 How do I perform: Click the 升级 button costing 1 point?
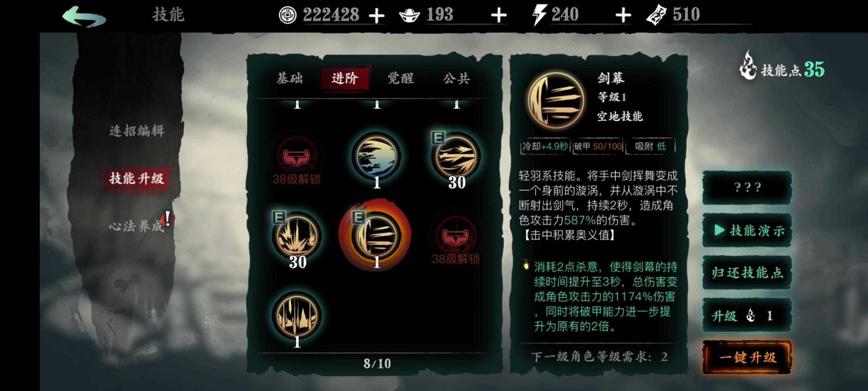[x=747, y=315]
